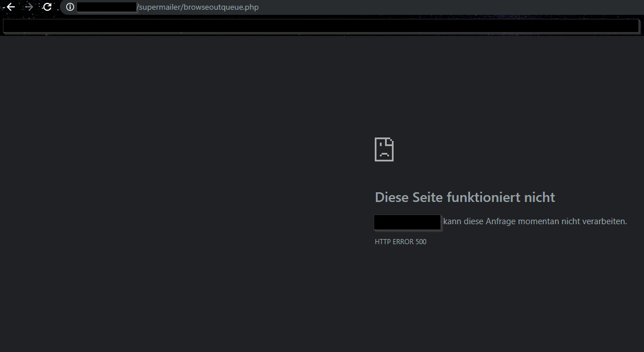Open site information via the circled-i icon
Screen dimensions: 644x352
[x=70, y=7]
